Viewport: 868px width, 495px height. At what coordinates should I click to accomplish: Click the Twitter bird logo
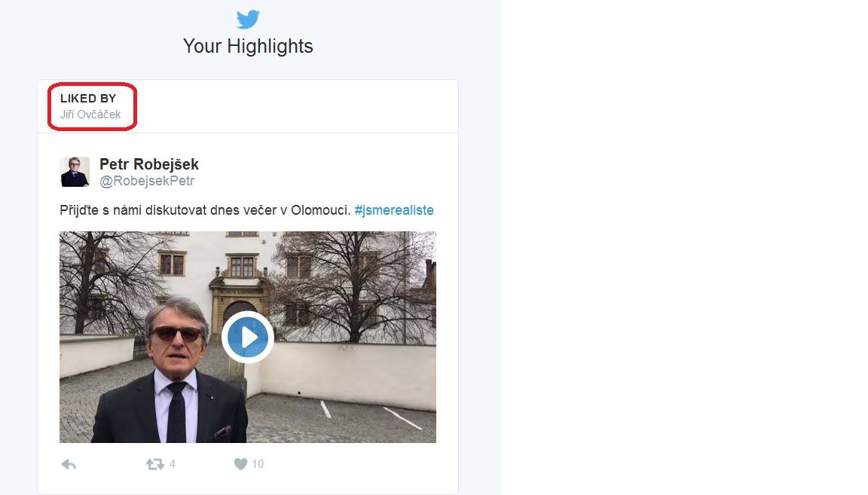coord(248,20)
